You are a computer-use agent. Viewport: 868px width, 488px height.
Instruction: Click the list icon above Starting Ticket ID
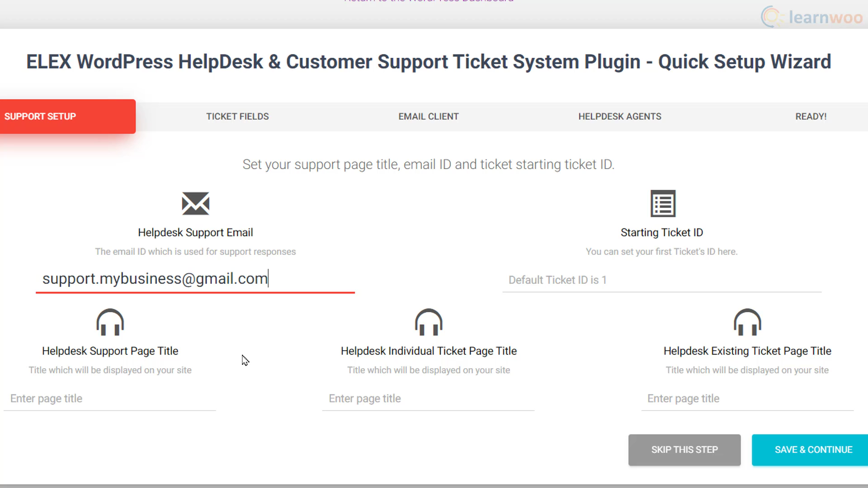663,203
